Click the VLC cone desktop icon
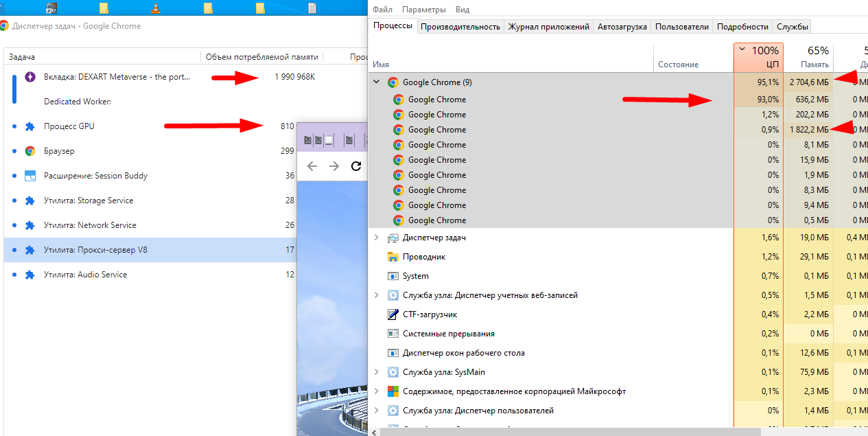This screenshot has height=436, width=868. point(156,8)
